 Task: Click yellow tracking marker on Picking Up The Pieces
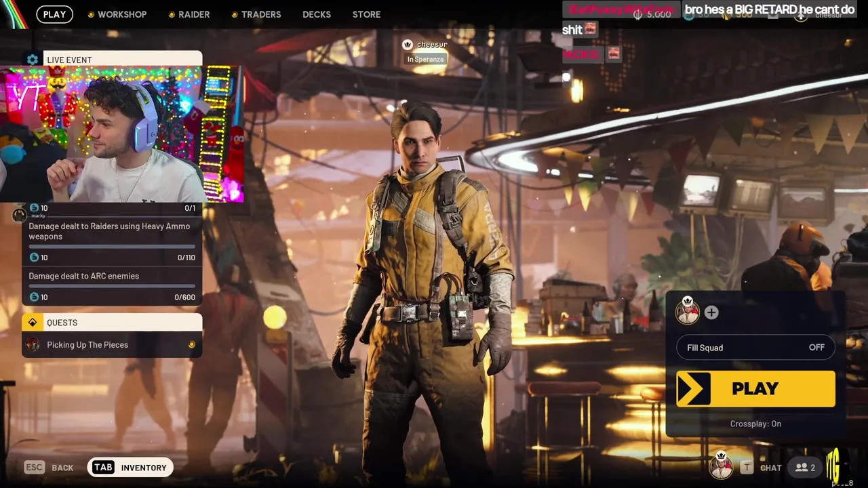(191, 345)
